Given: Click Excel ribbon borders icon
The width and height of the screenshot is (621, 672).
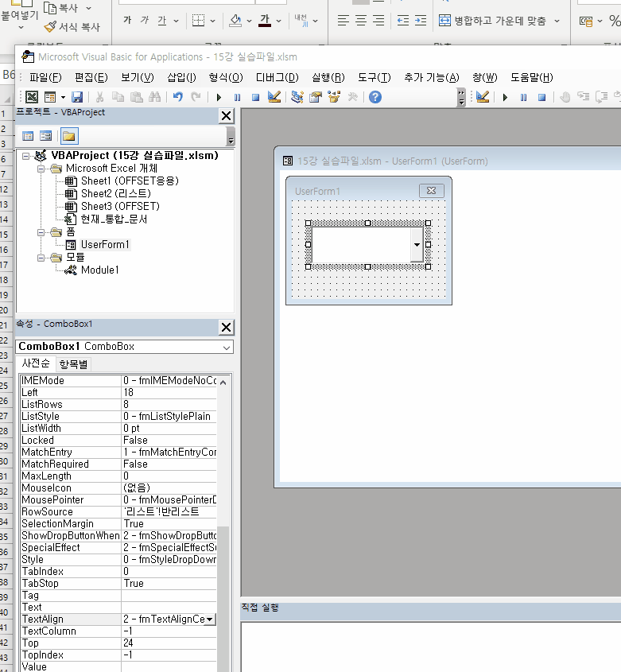Looking at the screenshot, I should [x=198, y=21].
